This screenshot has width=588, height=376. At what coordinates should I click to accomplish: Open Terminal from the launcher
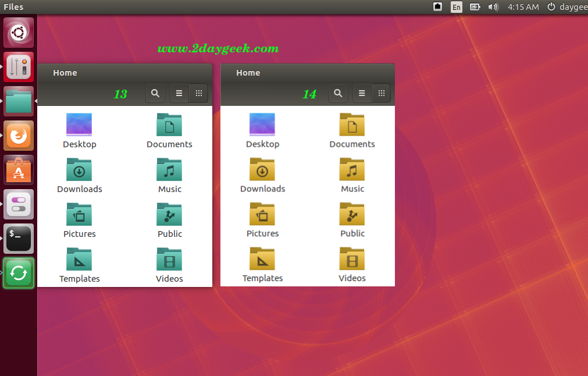[19, 239]
